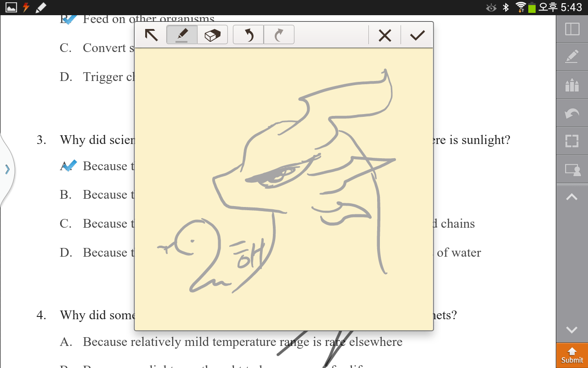Screen dimensions: 588x368
Task: Toggle the fullscreen frame icon in sidebar
Action: click(x=572, y=141)
